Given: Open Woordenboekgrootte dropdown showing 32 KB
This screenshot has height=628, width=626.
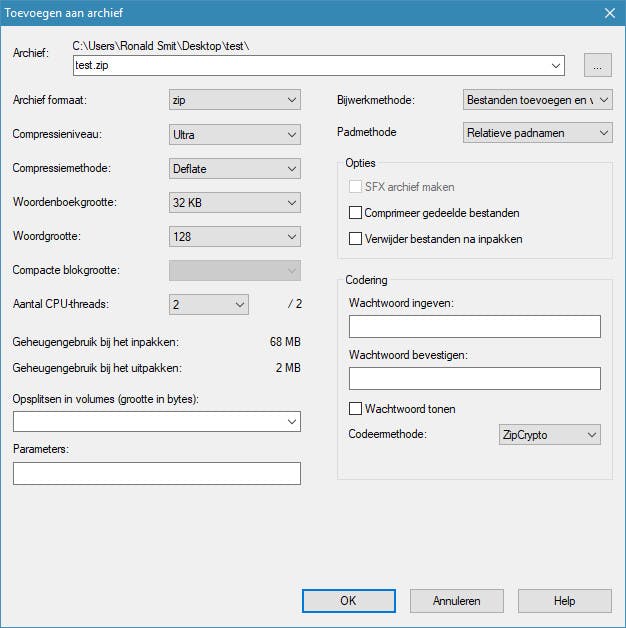Looking at the screenshot, I should (235, 203).
